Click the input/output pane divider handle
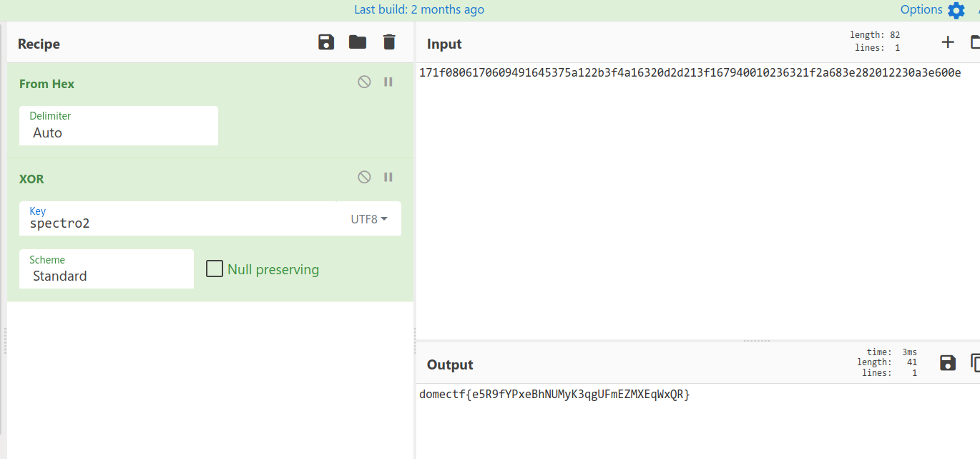980x459 pixels. tap(757, 341)
